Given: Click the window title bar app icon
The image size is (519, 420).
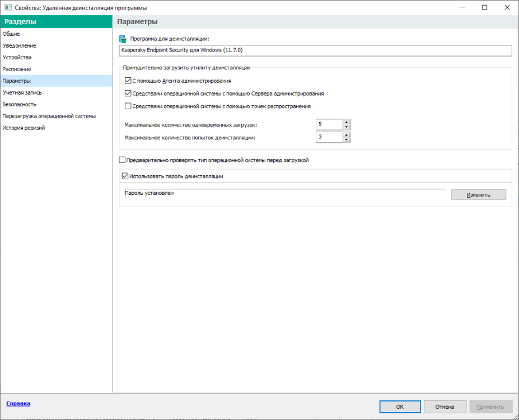Looking at the screenshot, I should pyautogui.click(x=8, y=7).
